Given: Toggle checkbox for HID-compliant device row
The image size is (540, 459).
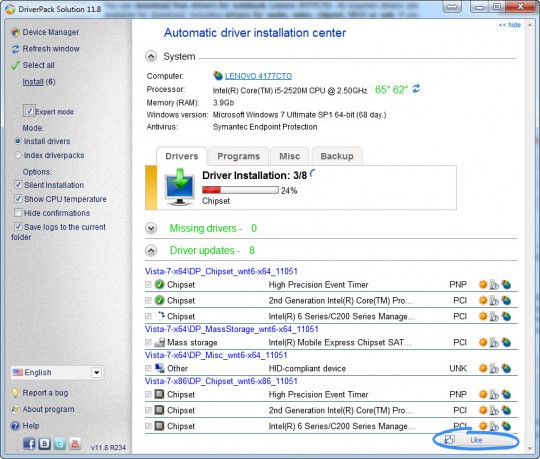Looking at the screenshot, I should pyautogui.click(x=148, y=368).
